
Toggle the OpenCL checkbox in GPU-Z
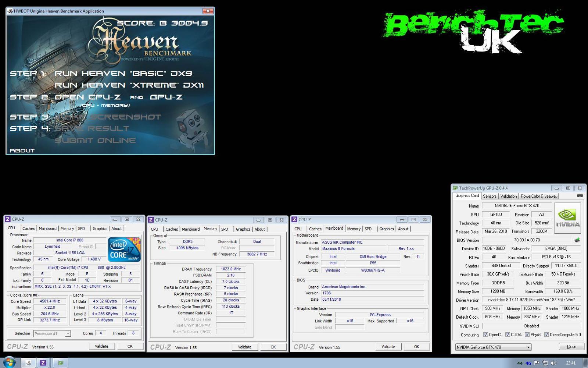tap(485, 335)
